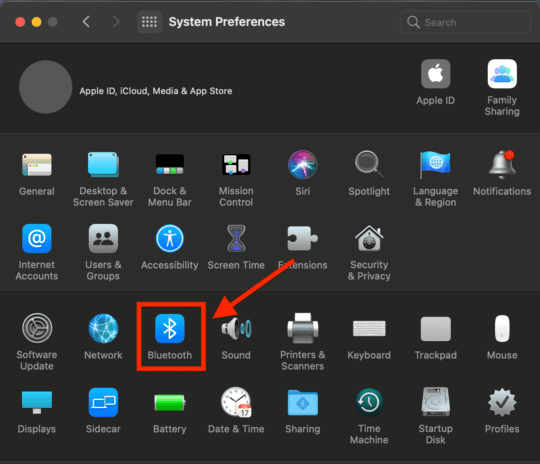The image size is (540, 464).
Task: Close the System Preferences window
Action: [20, 22]
